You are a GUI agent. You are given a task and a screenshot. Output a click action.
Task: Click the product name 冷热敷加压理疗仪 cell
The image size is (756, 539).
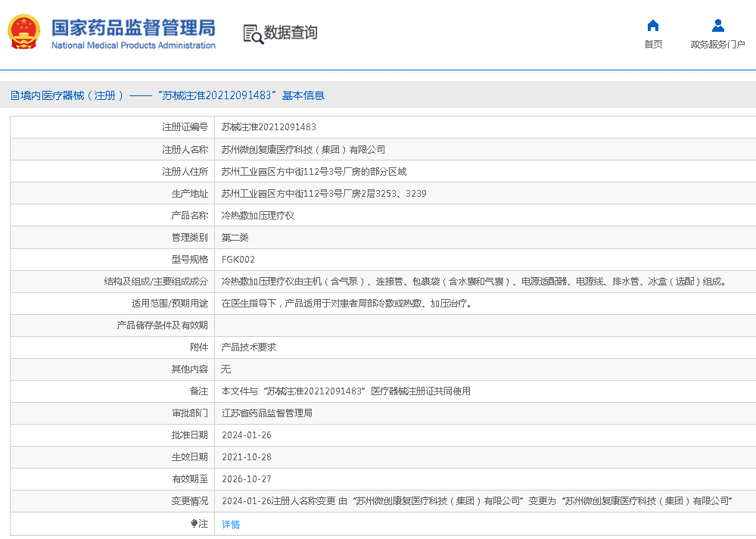(x=257, y=216)
